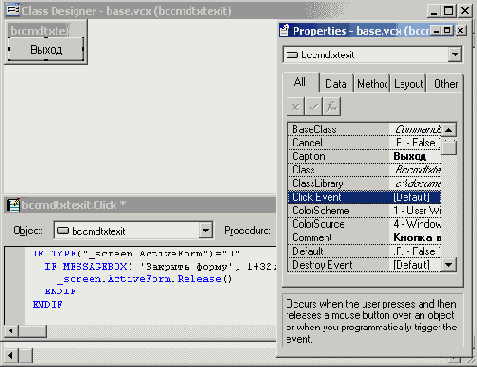Click the property list scroll up arrow
477x367 pixels.
click(449, 130)
